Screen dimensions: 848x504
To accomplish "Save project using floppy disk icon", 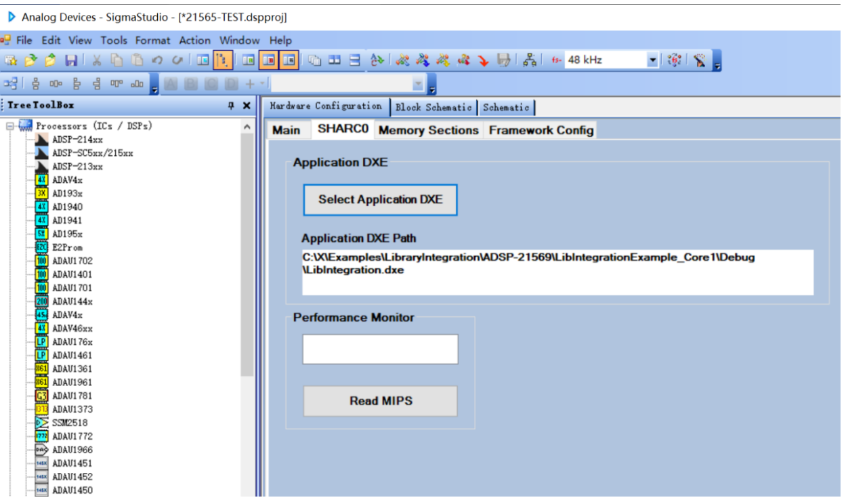I will tap(70, 60).
